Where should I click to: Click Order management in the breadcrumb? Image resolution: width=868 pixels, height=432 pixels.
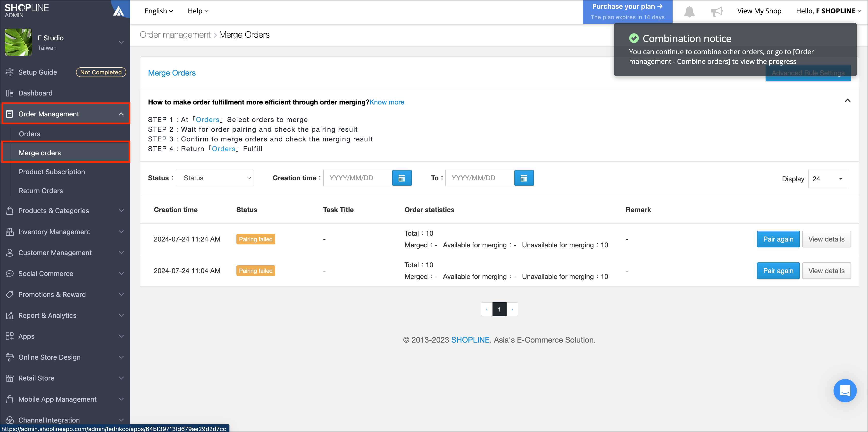[175, 35]
